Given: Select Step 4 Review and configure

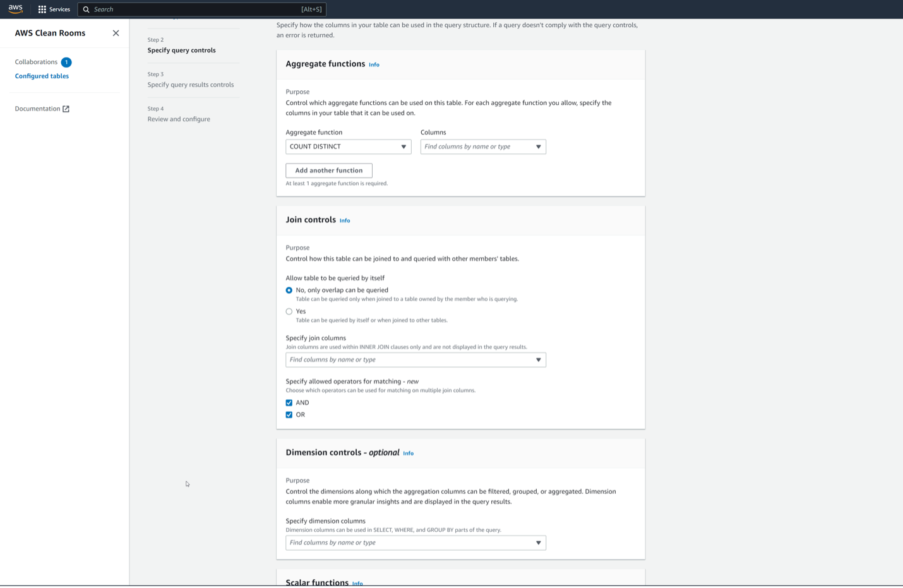Looking at the screenshot, I should [179, 119].
